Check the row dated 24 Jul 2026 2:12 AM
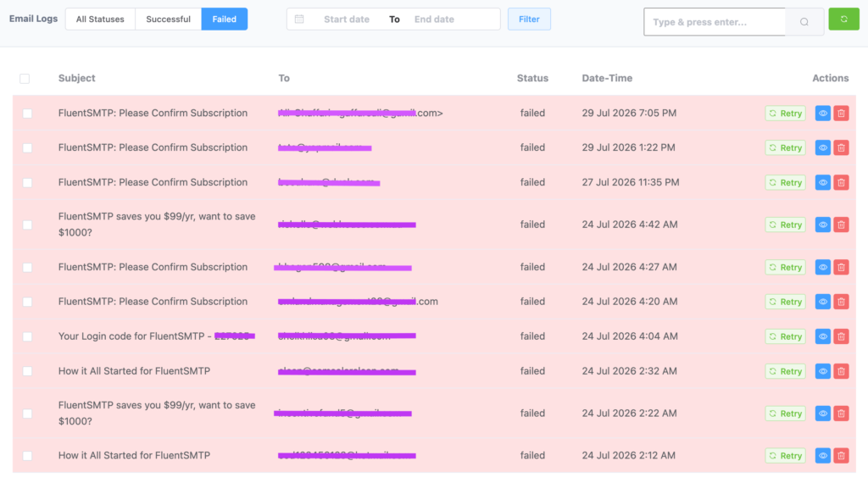The width and height of the screenshot is (868, 483). 27,456
